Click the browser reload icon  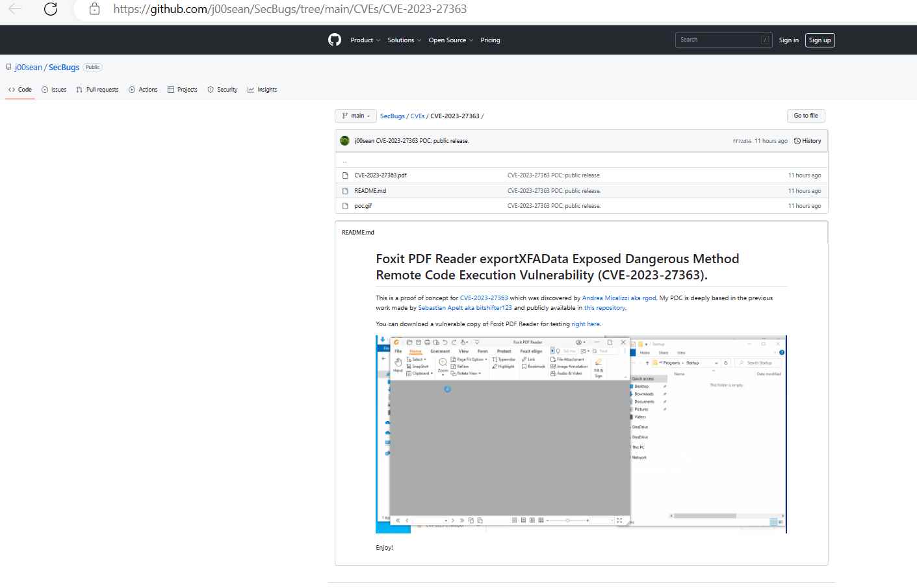pyautogui.click(x=51, y=9)
